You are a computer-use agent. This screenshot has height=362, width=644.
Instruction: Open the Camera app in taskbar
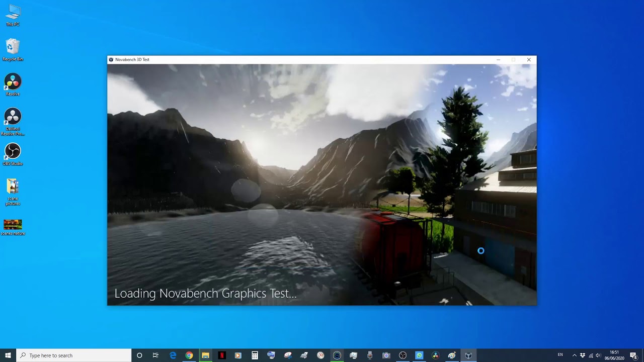[x=386, y=355]
